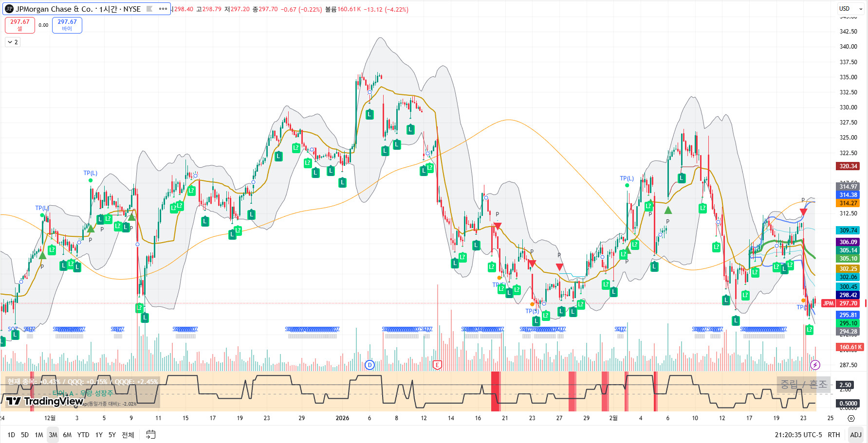868x443 pixels.
Task: Click the red E earnings marker
Action: click(x=437, y=365)
